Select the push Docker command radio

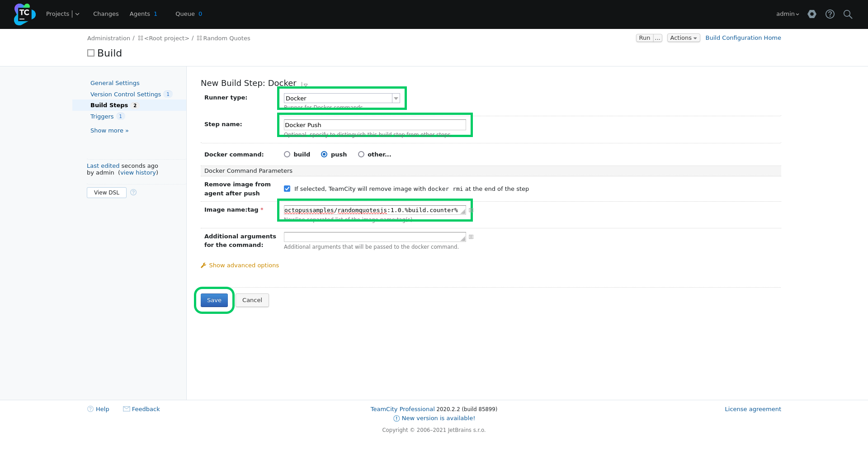(324, 154)
